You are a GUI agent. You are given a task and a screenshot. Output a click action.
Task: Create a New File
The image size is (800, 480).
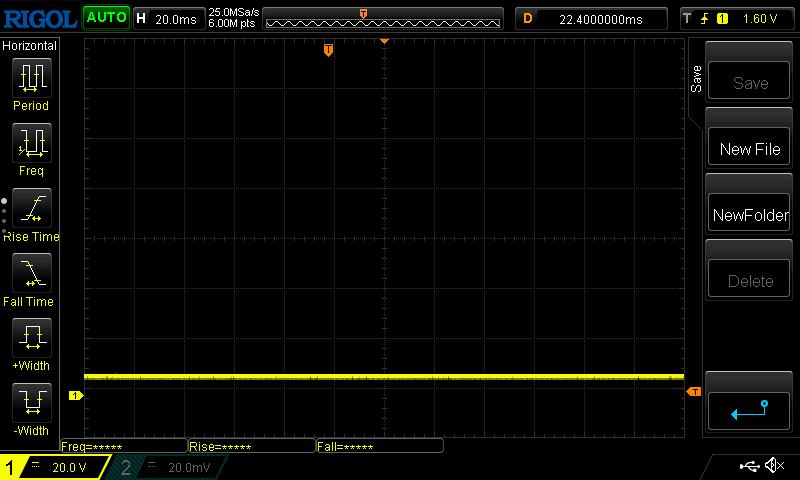coord(749,146)
